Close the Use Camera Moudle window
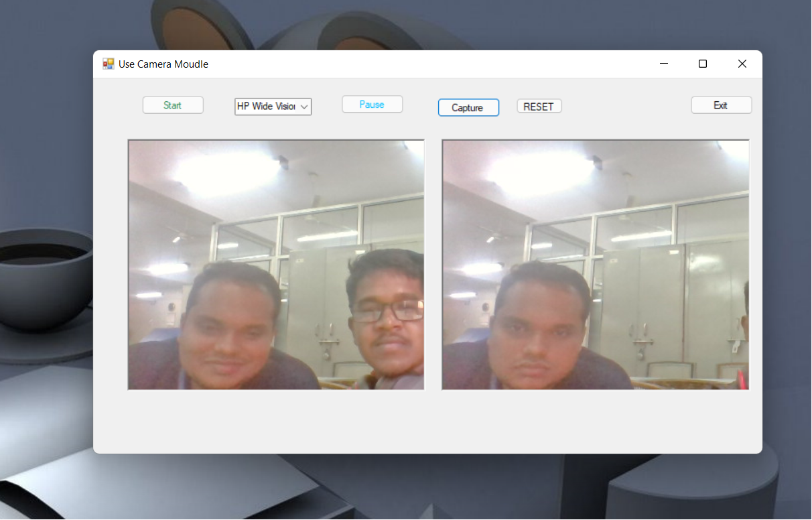Screen dimensions: 812x520 tap(742, 64)
